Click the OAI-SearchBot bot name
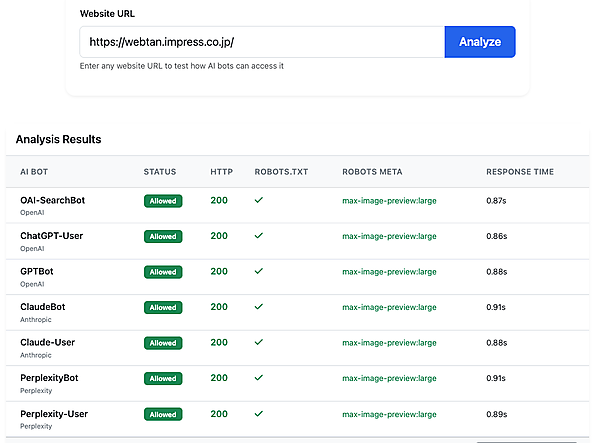Image resolution: width=600 pixels, height=443 pixels. (x=52, y=200)
